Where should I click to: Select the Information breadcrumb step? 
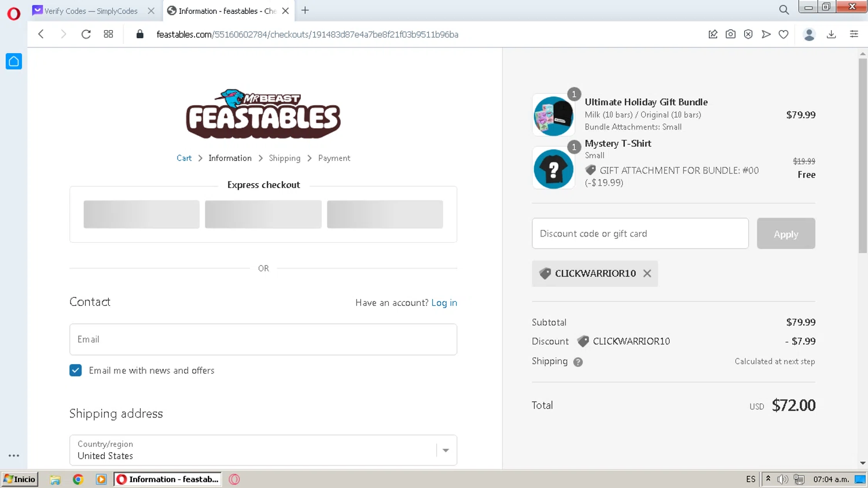click(x=230, y=158)
